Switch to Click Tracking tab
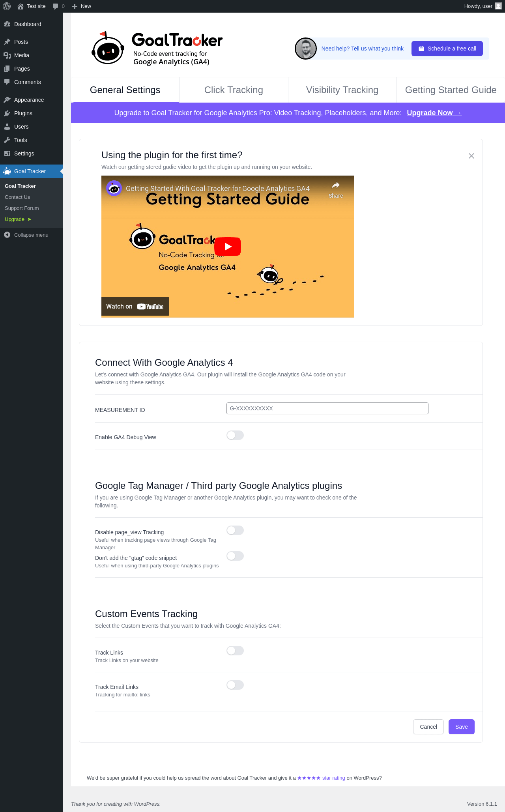The width and height of the screenshot is (505, 812). pyautogui.click(x=234, y=90)
